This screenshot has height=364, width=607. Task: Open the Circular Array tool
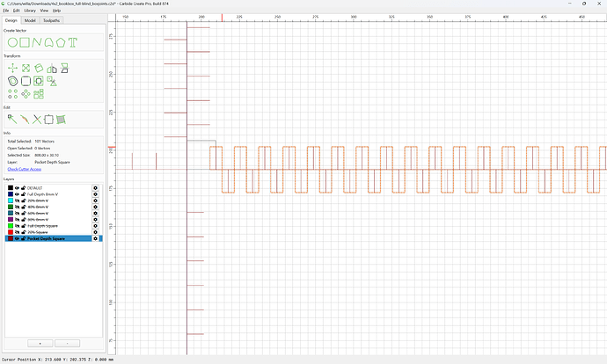(26, 94)
